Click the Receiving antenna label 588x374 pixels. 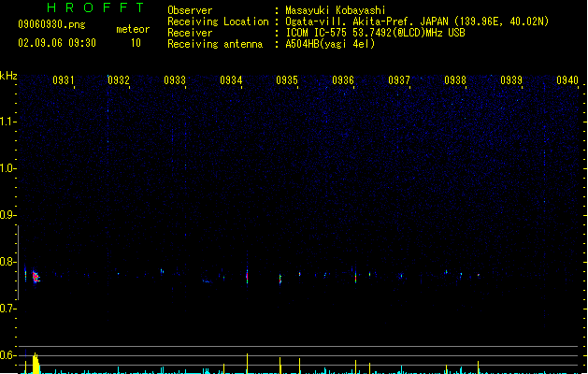point(215,44)
